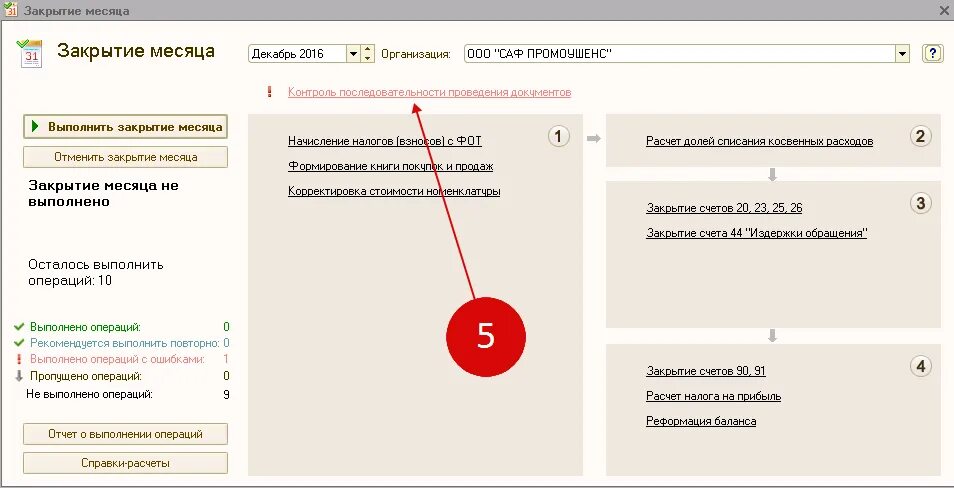
Task: Open Закрытие счета 44 "Издержки обращения"
Action: click(x=756, y=233)
